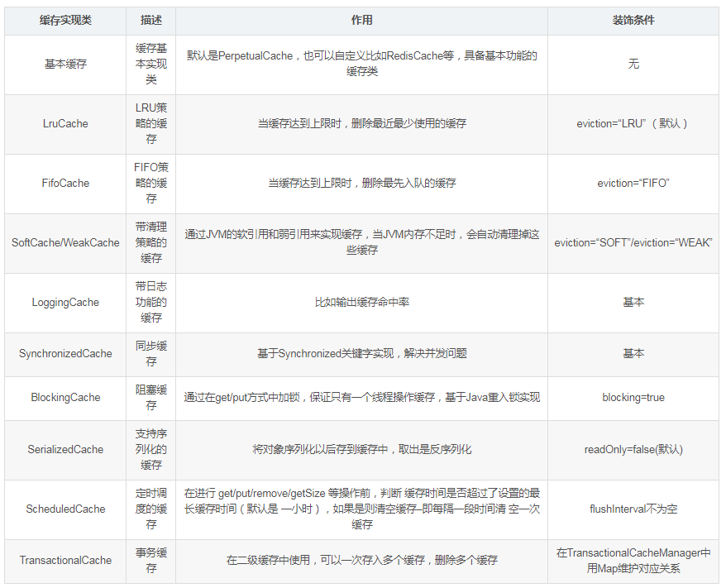Select the TransactionalCacheManager Map cell
Image resolution: width=726 pixels, height=588 pixels.
(x=633, y=561)
